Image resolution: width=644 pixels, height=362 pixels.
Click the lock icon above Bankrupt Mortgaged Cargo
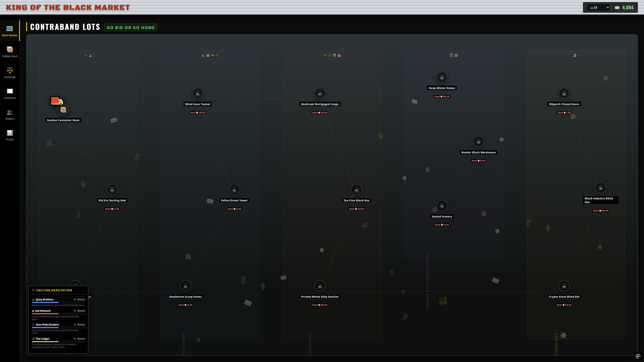click(320, 94)
